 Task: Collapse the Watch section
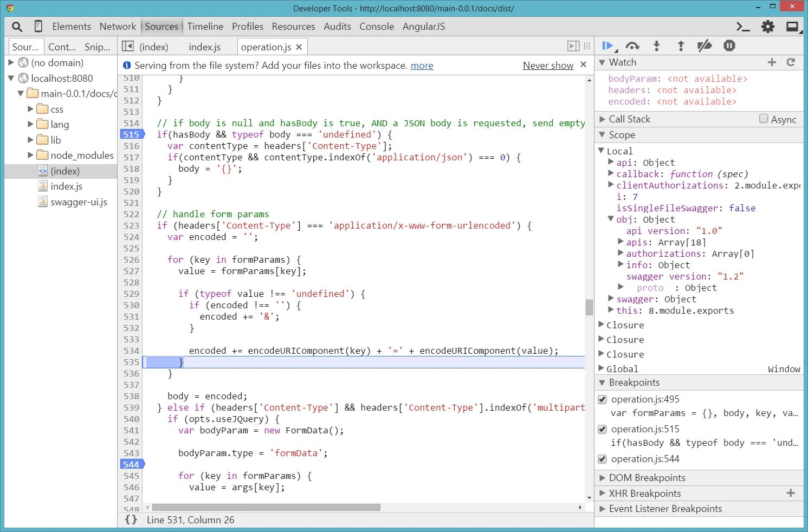[x=602, y=62]
